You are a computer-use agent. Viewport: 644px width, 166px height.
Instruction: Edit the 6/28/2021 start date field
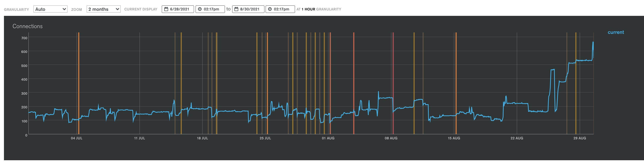pyautogui.click(x=178, y=9)
